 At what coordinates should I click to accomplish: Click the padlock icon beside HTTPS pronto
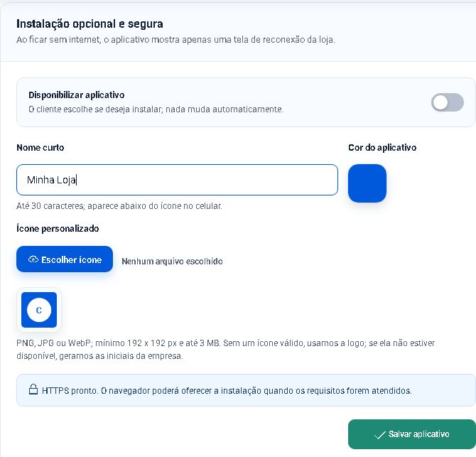33,389
